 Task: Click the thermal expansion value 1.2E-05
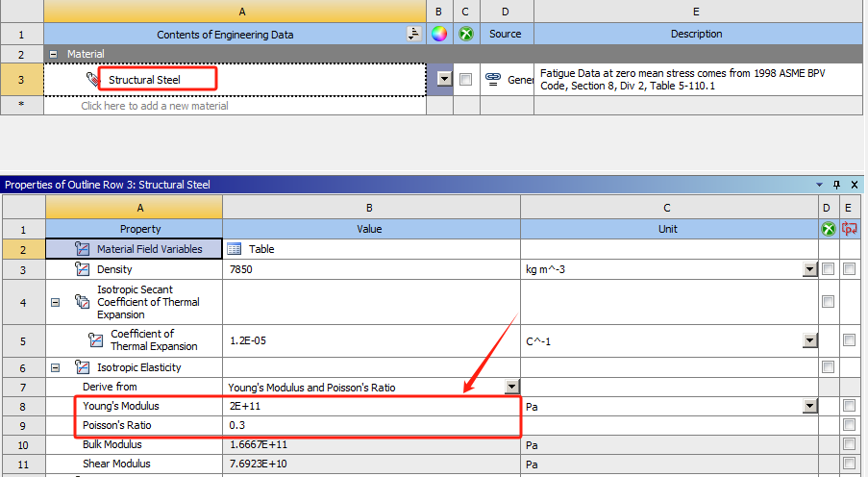248,340
